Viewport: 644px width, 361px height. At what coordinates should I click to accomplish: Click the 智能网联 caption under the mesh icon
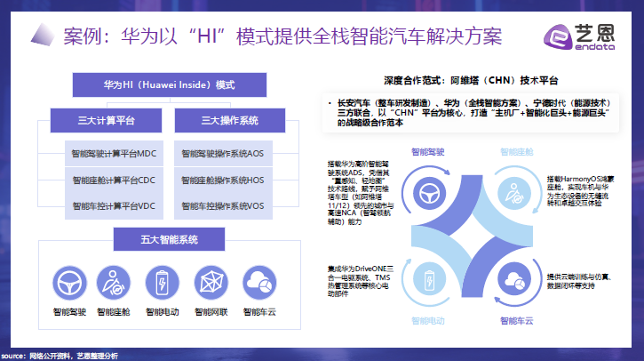[211, 312]
